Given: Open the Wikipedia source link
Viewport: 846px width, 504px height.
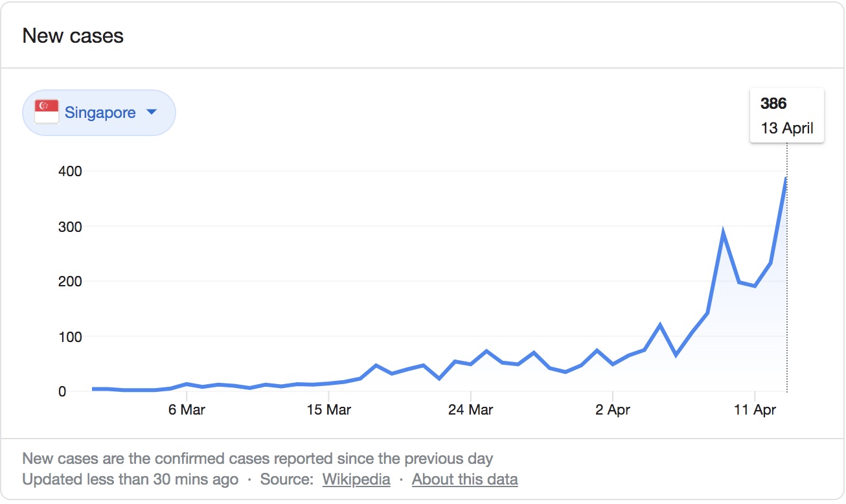Looking at the screenshot, I should [x=356, y=479].
